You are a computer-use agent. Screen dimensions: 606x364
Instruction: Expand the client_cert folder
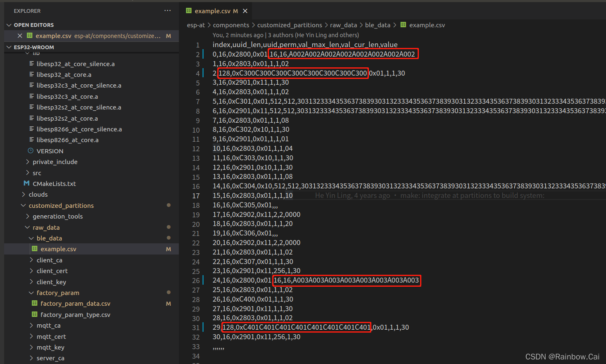click(31, 271)
